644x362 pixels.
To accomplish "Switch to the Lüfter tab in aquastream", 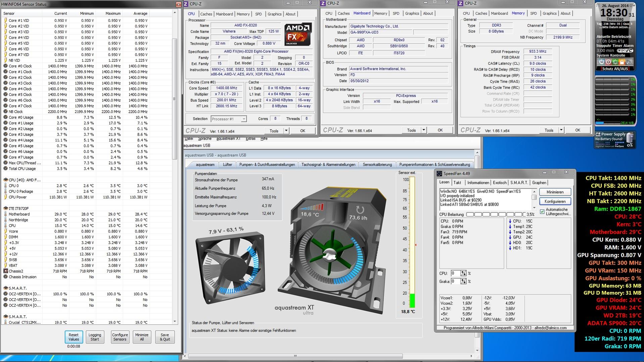I will coord(227,165).
